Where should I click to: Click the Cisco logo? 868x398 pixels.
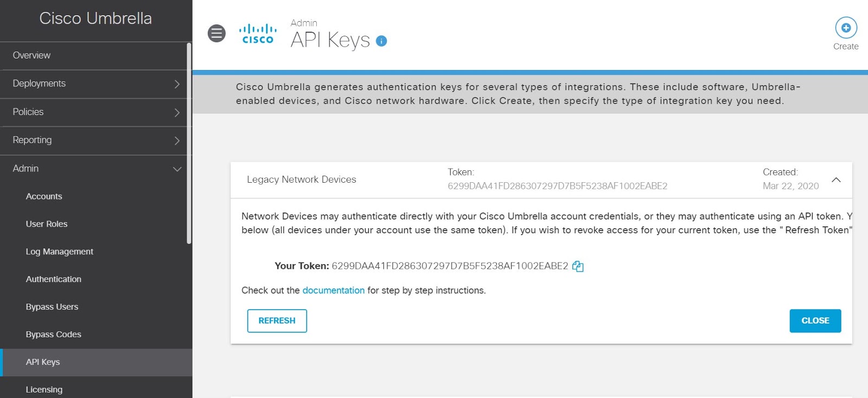258,34
